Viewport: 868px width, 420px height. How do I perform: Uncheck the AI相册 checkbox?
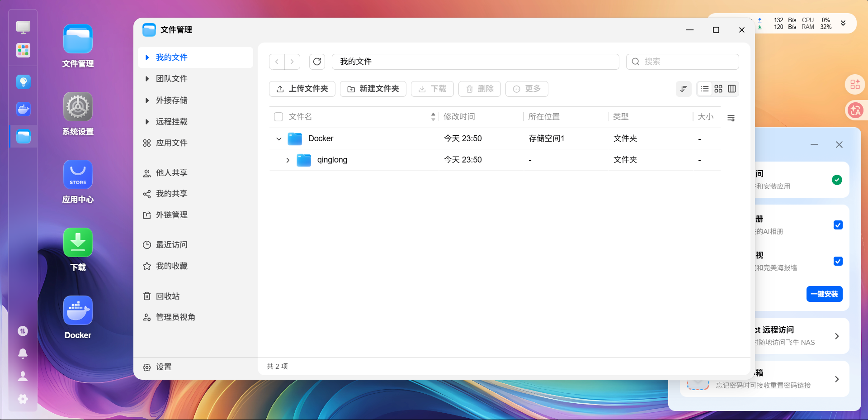pyautogui.click(x=838, y=225)
